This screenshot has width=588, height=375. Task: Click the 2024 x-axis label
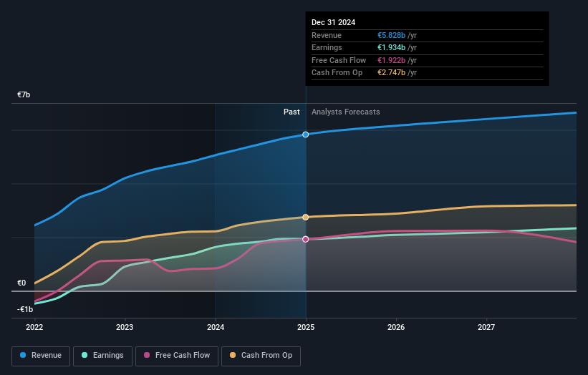tap(216, 328)
